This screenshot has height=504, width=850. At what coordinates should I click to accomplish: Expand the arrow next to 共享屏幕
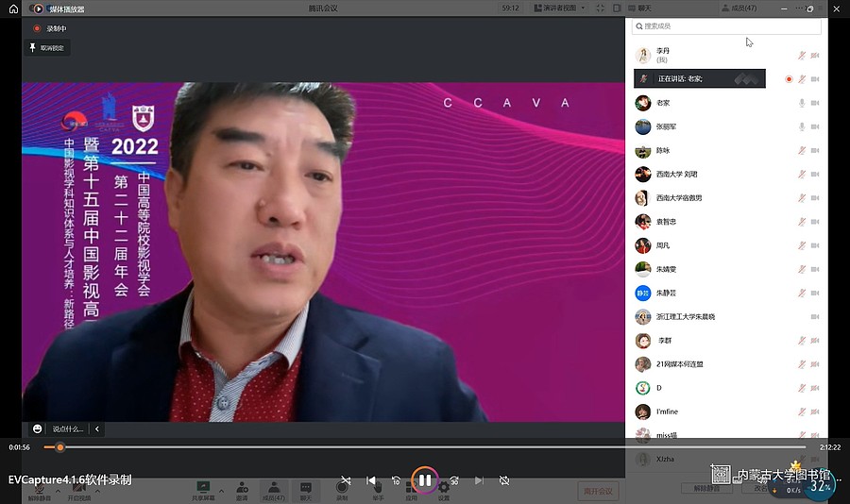pos(221,491)
